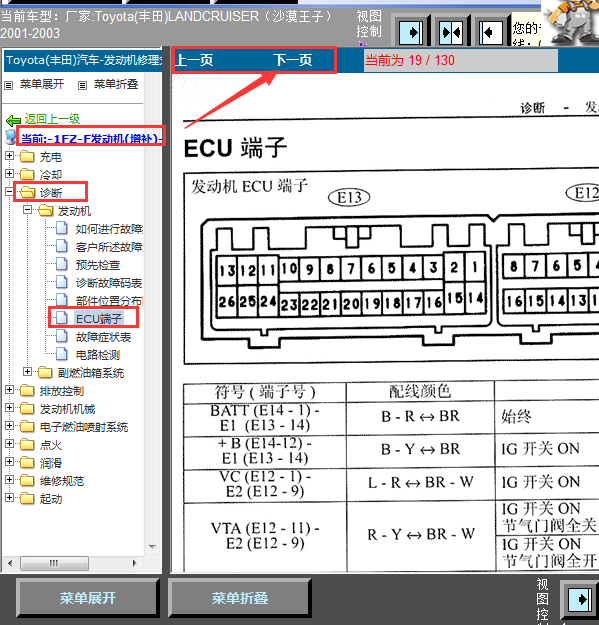Click the view-control move left arrow icon
599x625 pixels.
pos(491,31)
